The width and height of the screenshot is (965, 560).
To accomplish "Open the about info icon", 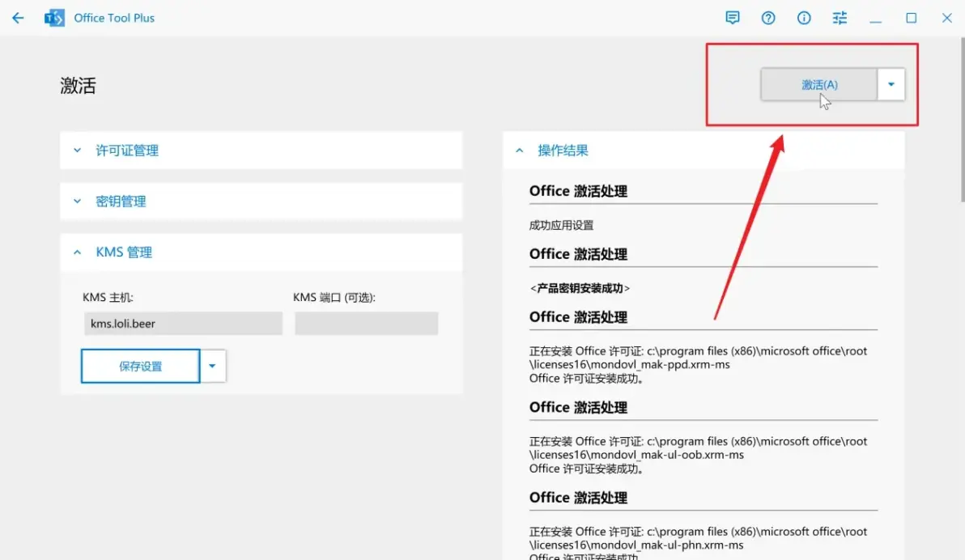I will click(804, 18).
